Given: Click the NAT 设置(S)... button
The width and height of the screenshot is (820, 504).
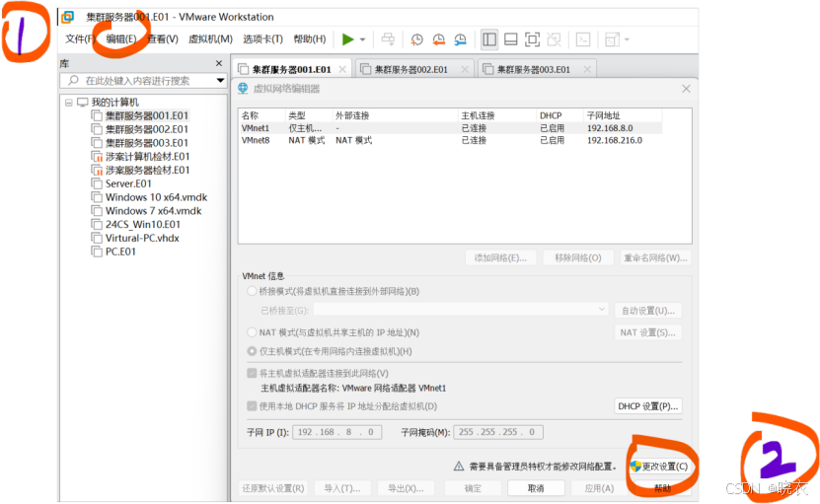Looking at the screenshot, I should pyautogui.click(x=647, y=332).
